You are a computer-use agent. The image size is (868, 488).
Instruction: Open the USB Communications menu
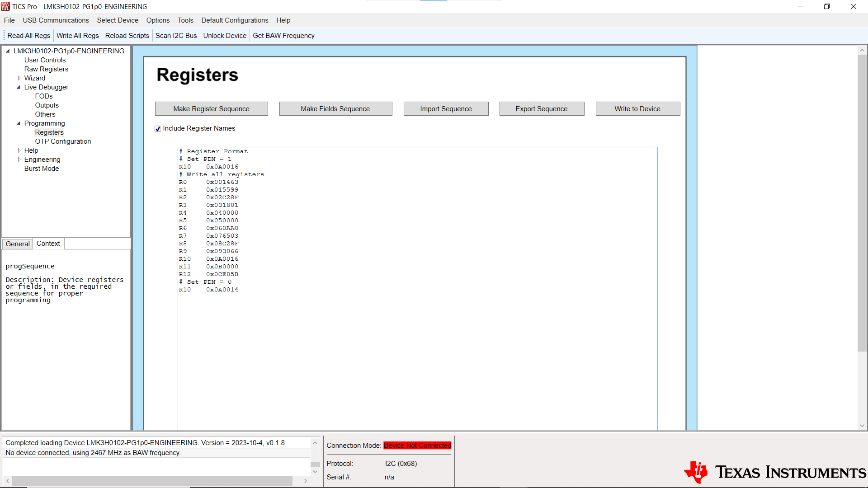[56, 20]
